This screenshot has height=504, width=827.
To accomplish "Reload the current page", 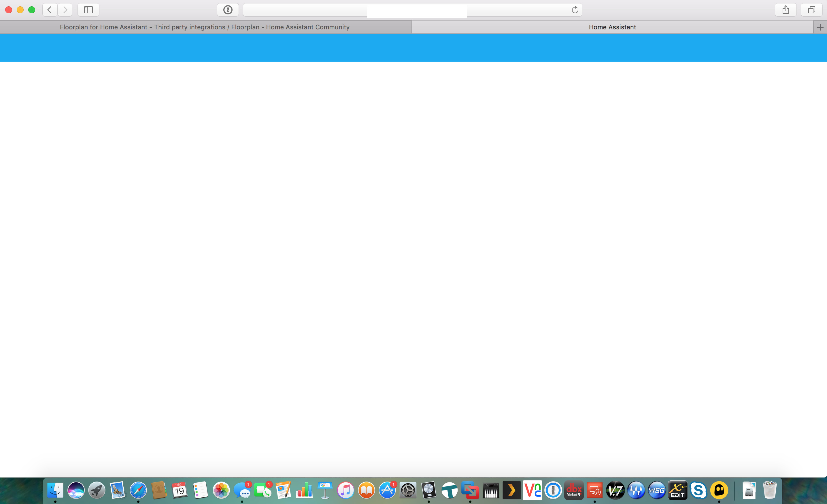I will tap(575, 10).
